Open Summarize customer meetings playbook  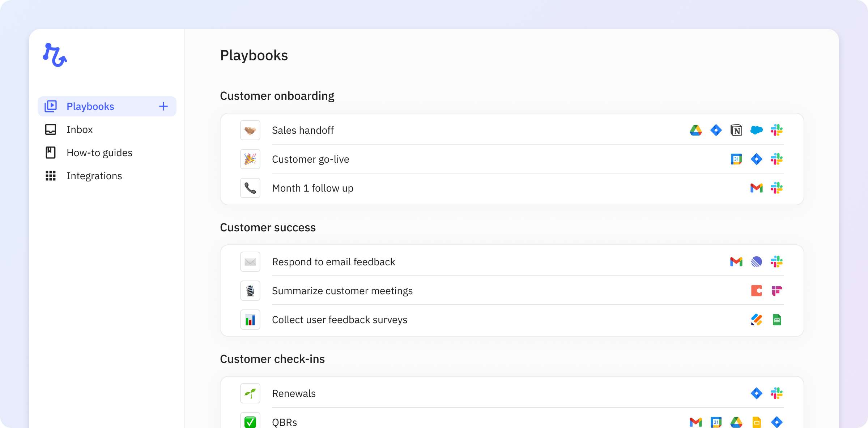342,291
